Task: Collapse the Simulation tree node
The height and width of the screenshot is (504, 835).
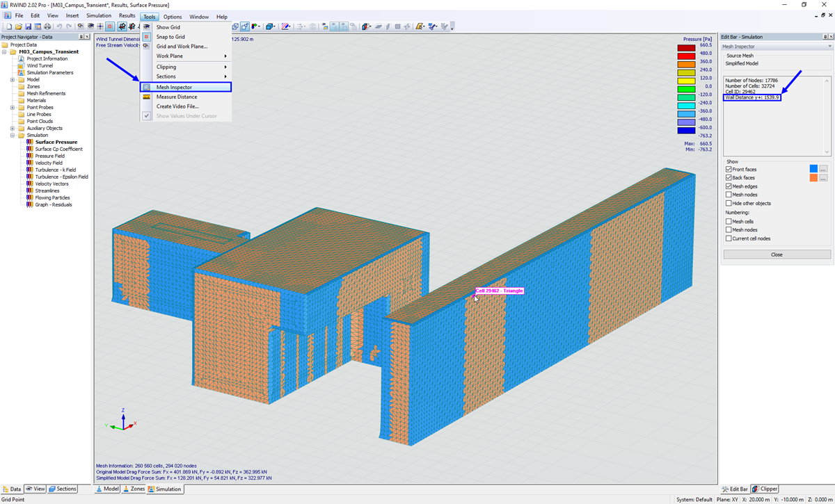Action: (x=13, y=135)
